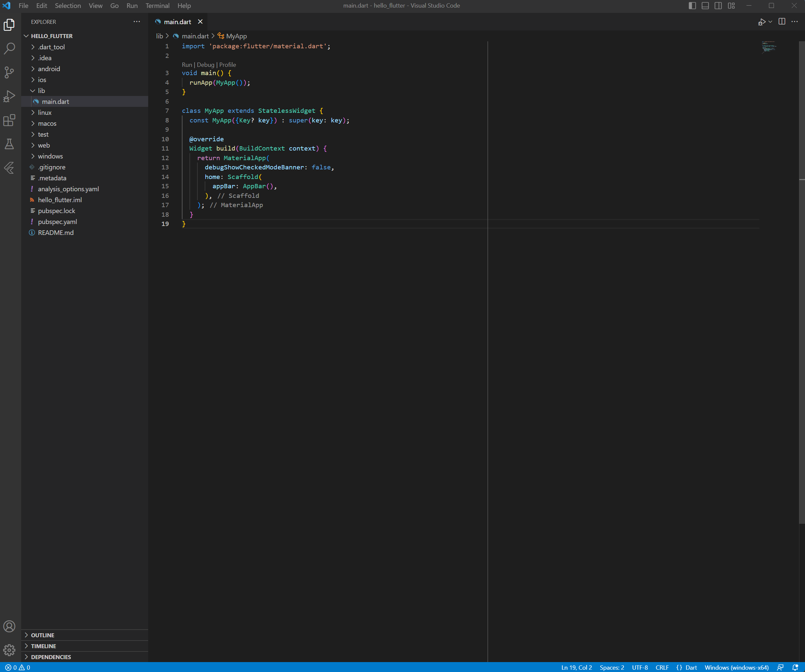
Task: Open the Extensions view icon
Action: pyautogui.click(x=9, y=120)
